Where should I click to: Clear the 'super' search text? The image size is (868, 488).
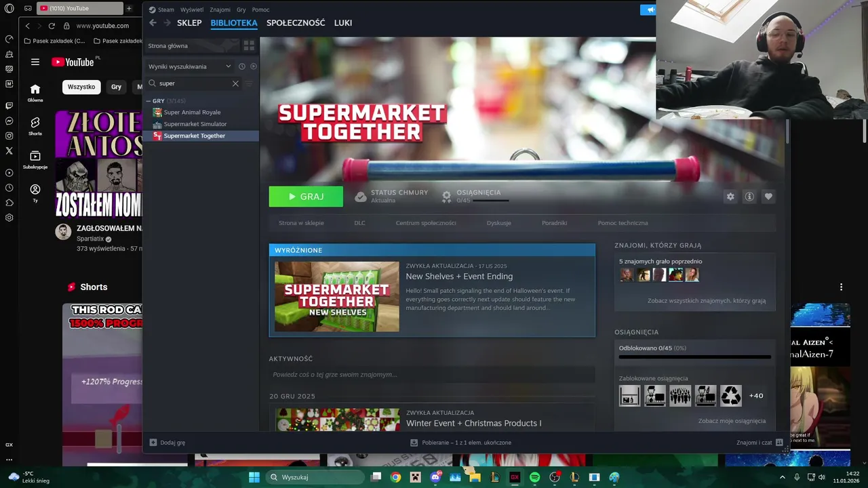(235, 83)
